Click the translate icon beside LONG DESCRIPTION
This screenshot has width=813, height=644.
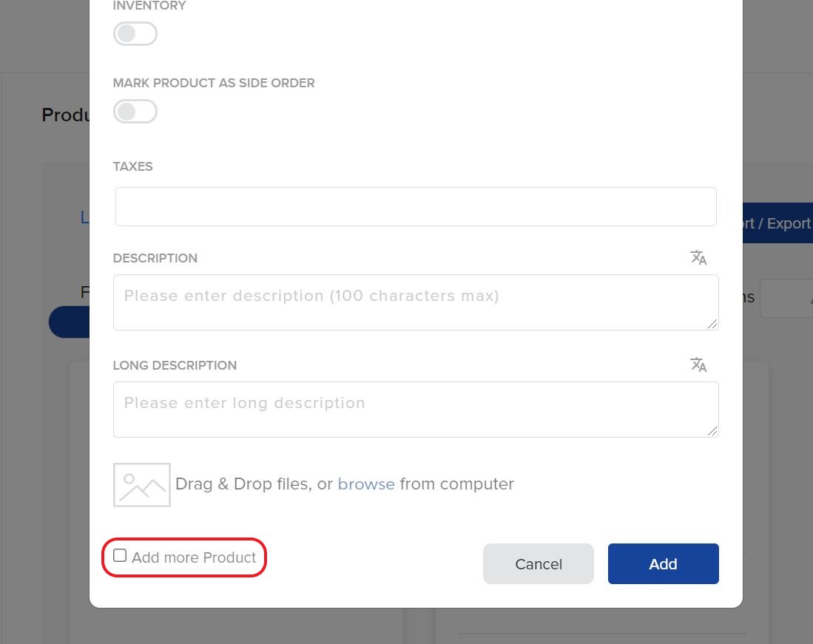[x=698, y=365]
